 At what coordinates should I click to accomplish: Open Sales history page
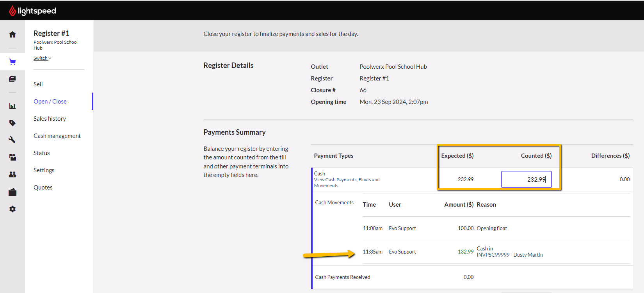(50, 119)
